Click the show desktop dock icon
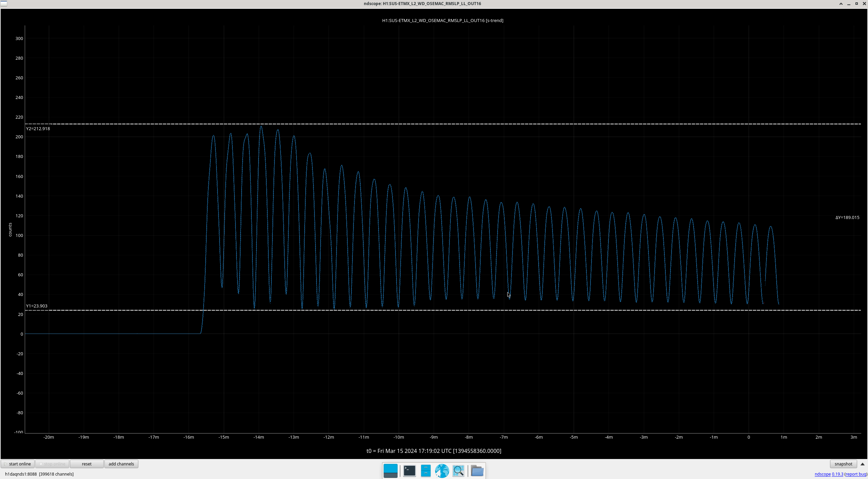Image resolution: width=868 pixels, height=479 pixels. (x=390, y=471)
